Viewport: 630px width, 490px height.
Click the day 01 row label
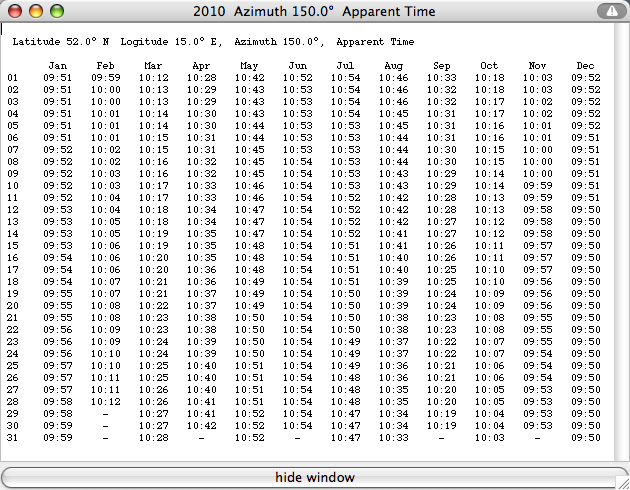tap(12, 78)
